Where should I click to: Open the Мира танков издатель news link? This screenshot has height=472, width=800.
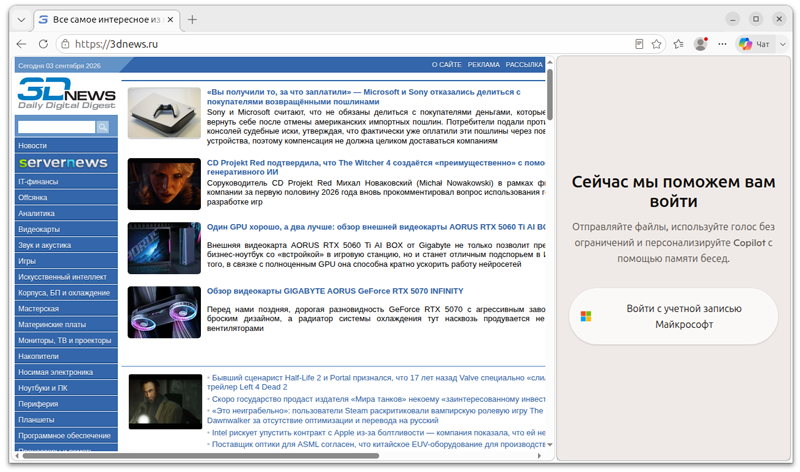[378, 399]
